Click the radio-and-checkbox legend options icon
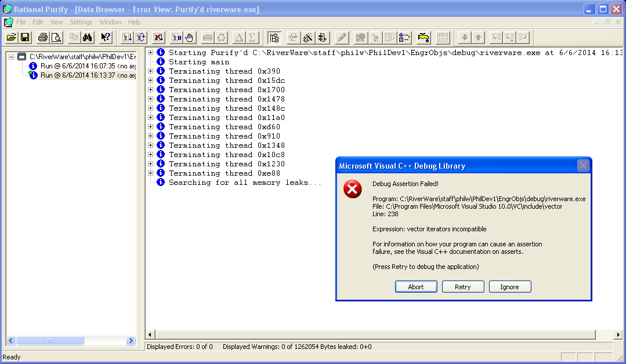626x364 pixels. pyautogui.click(x=404, y=38)
